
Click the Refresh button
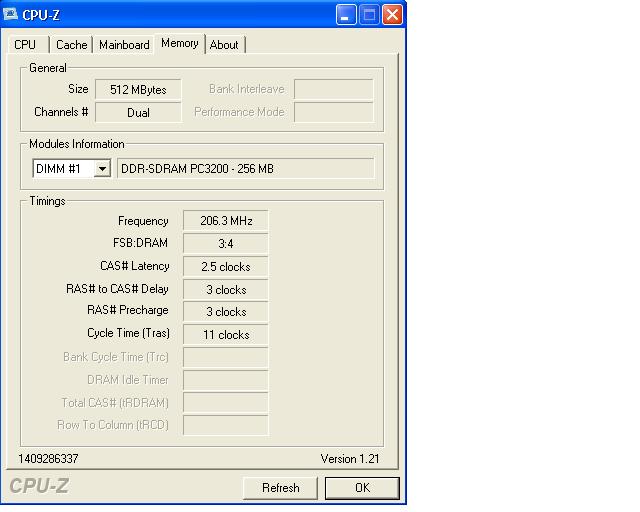[280, 488]
